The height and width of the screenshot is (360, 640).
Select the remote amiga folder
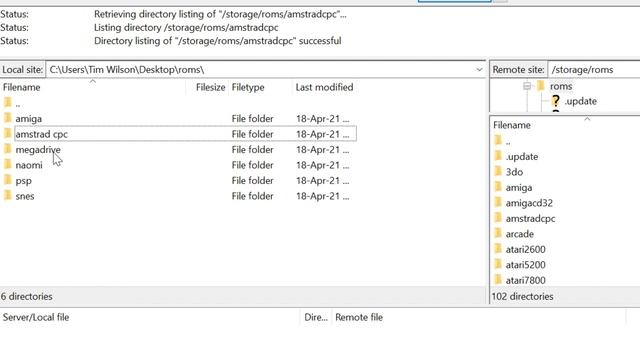click(x=519, y=188)
